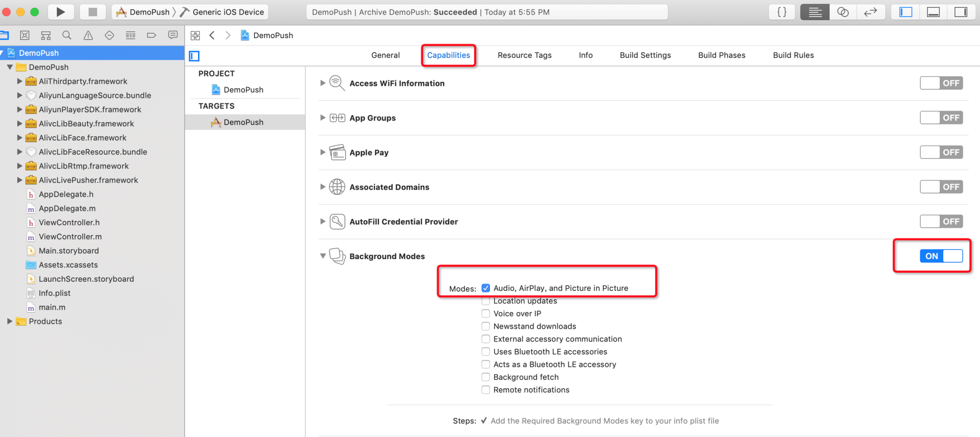Open the source control navigator
The image size is (980, 437).
pyautogui.click(x=24, y=35)
